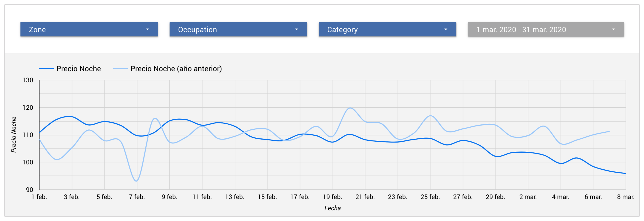
Task: Click the '90' y-axis value
Action: tap(30, 190)
